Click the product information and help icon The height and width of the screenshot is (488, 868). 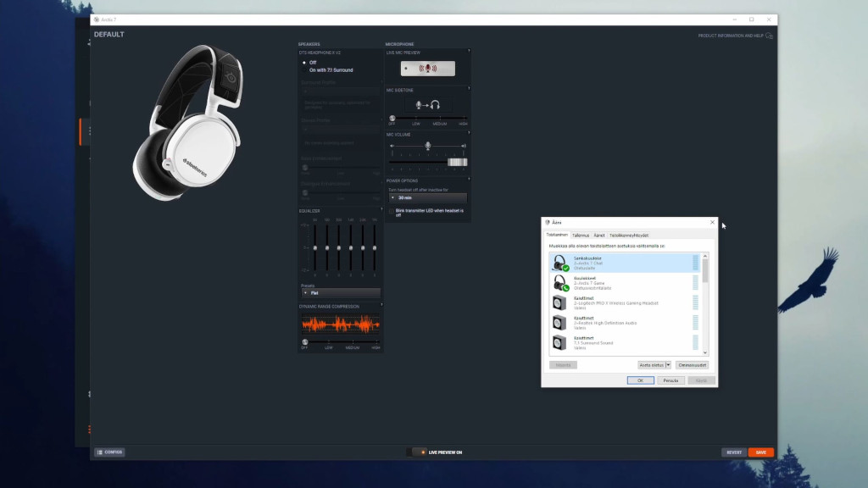[769, 36]
